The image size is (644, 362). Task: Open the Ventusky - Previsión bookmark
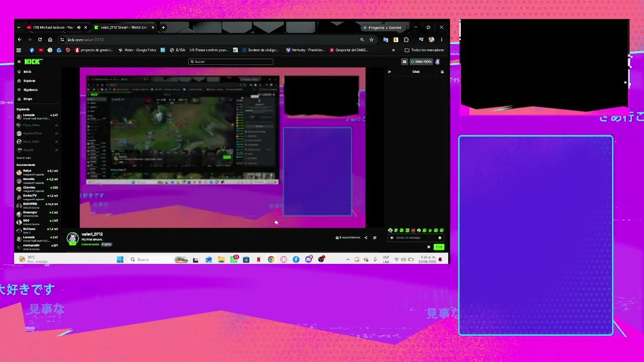[x=305, y=50]
